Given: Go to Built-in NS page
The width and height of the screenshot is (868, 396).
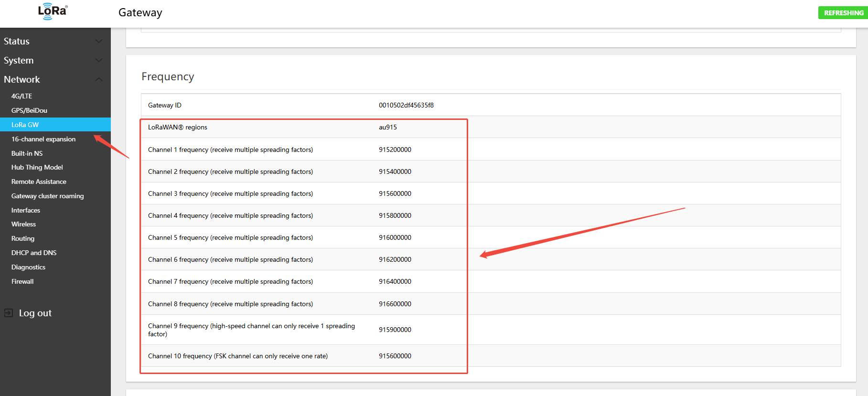Looking at the screenshot, I should [x=27, y=153].
